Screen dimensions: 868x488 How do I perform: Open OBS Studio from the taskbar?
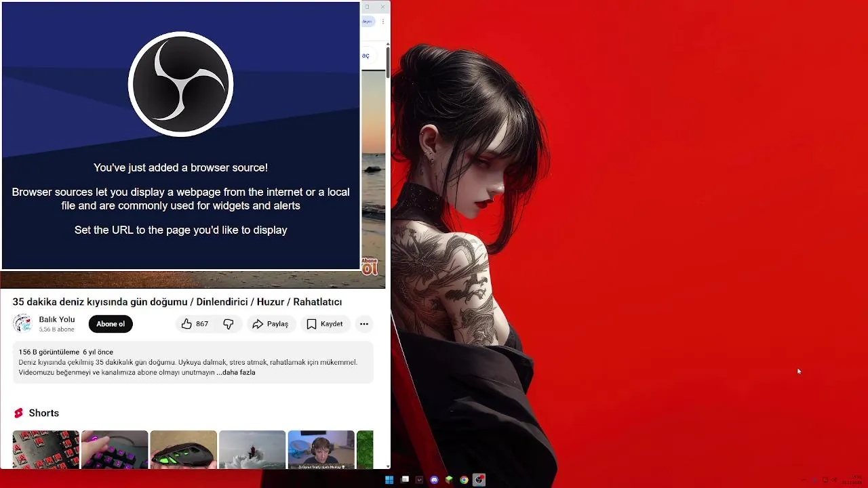479,480
